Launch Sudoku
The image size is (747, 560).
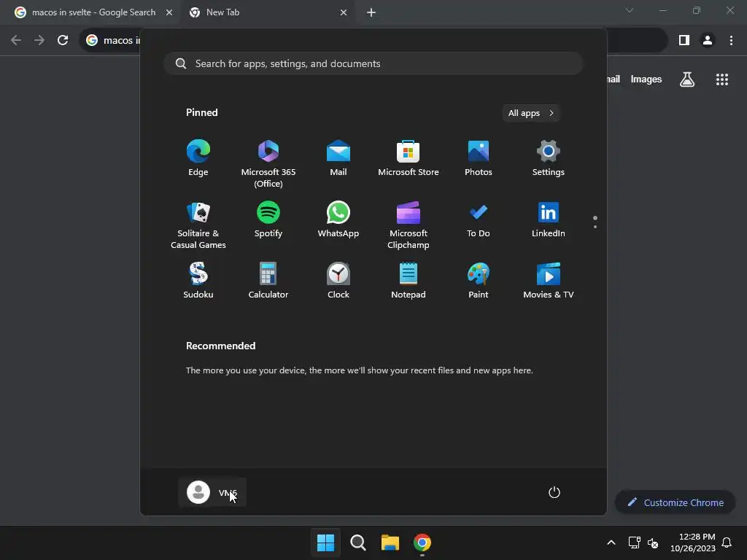tap(198, 281)
